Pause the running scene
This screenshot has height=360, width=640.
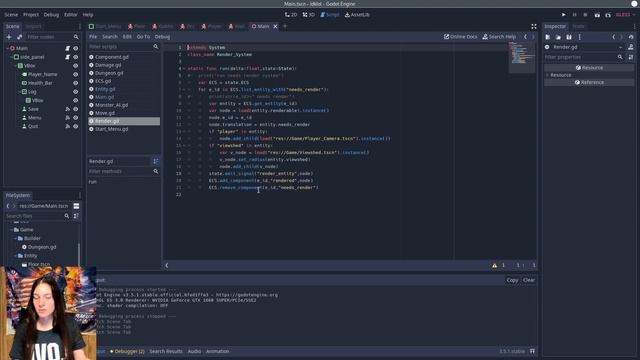coord(574,15)
